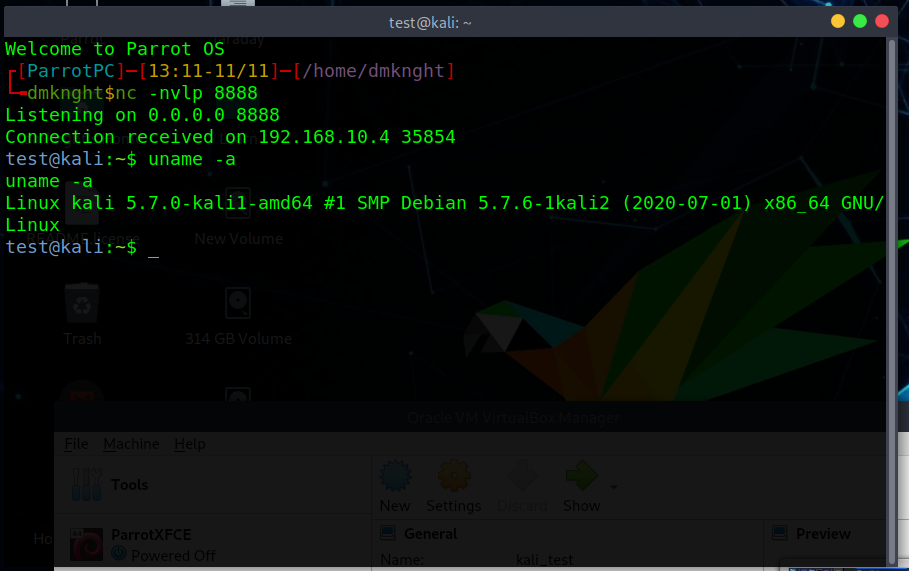Click the [/home/dmknght] path text
The width and height of the screenshot is (909, 571).
coord(374,71)
